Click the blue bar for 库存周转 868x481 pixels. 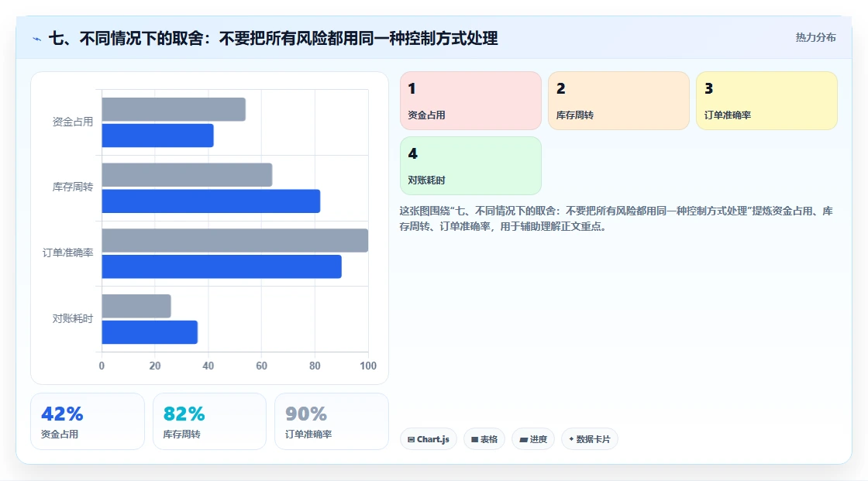point(211,201)
